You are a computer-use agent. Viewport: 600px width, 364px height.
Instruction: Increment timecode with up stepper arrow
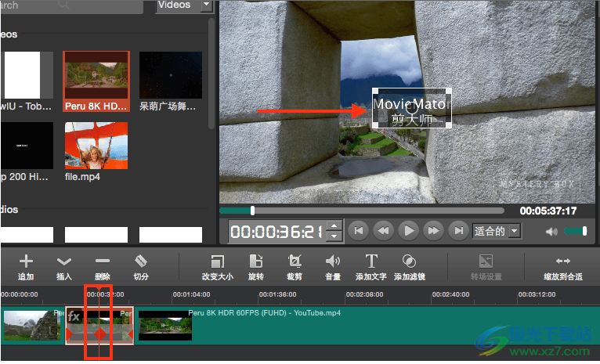click(x=334, y=226)
